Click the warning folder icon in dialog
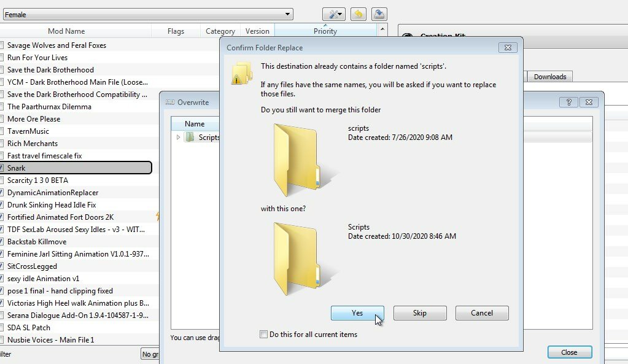Image resolution: width=628 pixels, height=364 pixels. coord(241,73)
